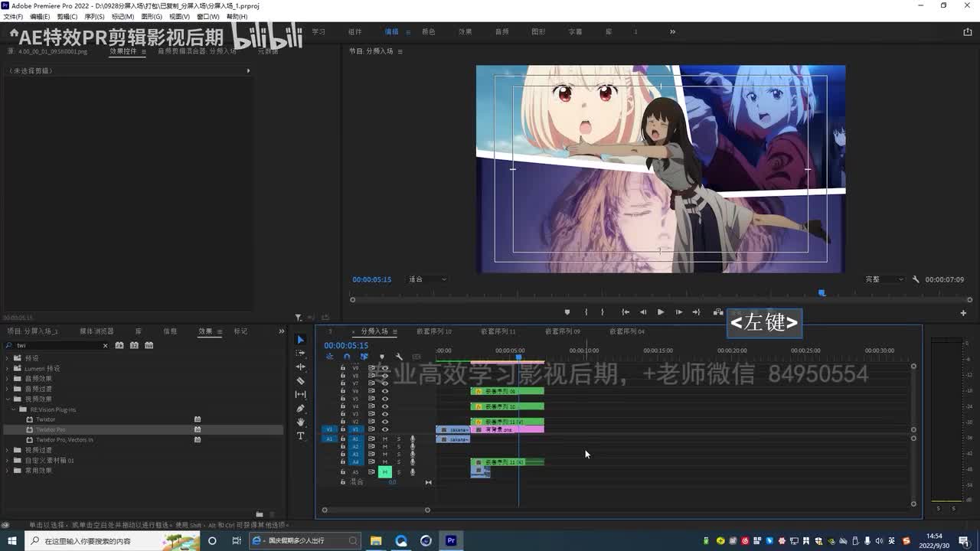Viewport: 980px width, 551px height.
Task: Toggle lock on track V2
Action: [x=343, y=422]
